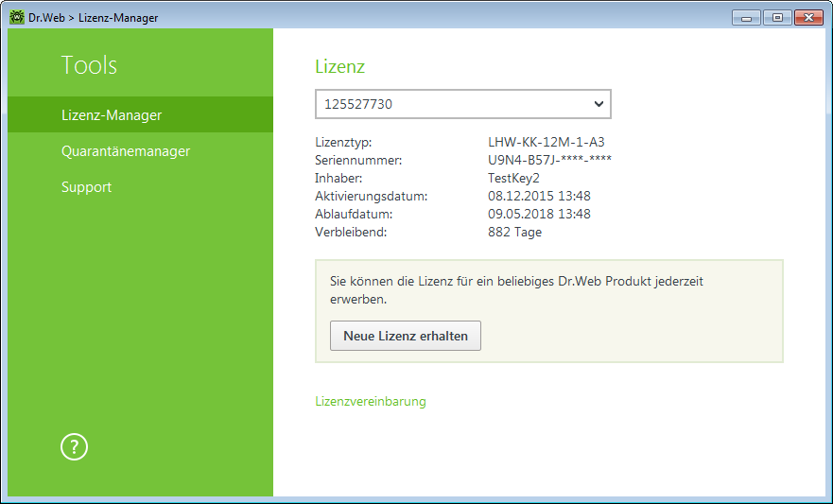Viewport: 833px width, 504px height.
Task: Click the Dr.Web spider icon in title bar
Action: (x=17, y=18)
